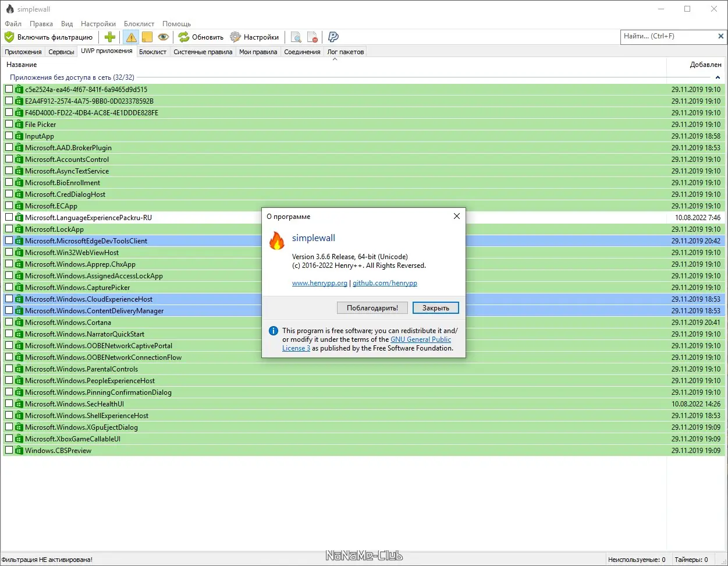
Task: Click the eye icon in toolbar
Action: click(164, 37)
